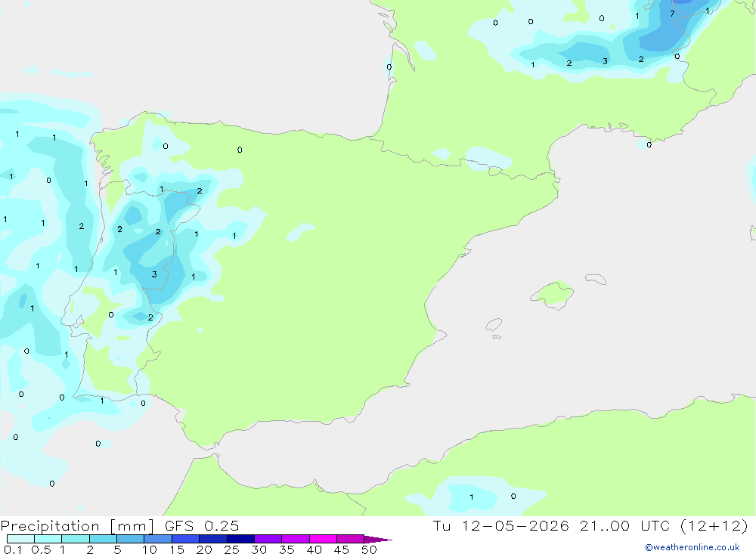Image resolution: width=756 pixels, height=554 pixels.
Task: Click the 'GFS 0.25' model label
Action: 202,525
